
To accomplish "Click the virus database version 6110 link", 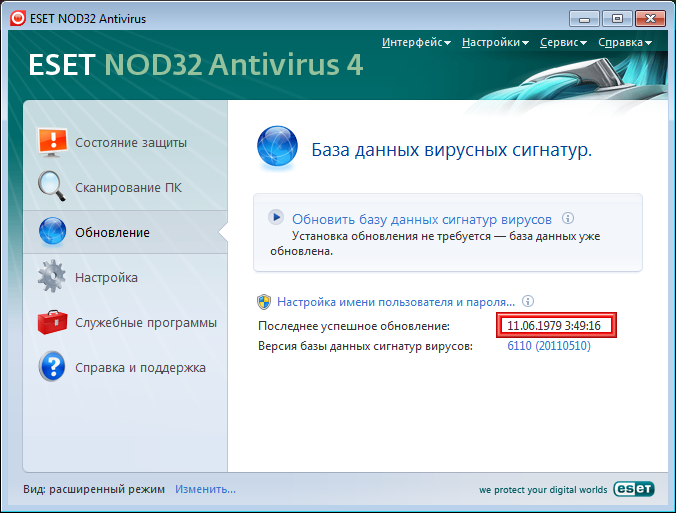I will [549, 346].
